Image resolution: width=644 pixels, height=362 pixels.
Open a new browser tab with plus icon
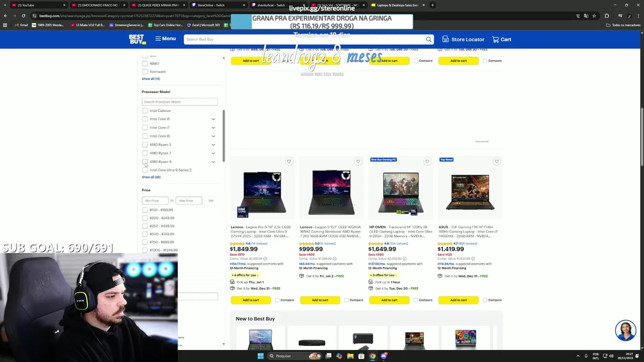click(432, 5)
